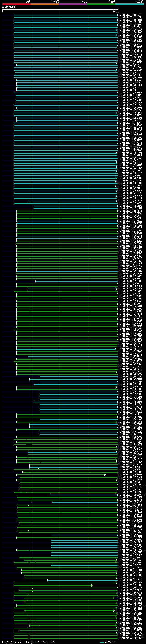Select the UniRef100_B6U3T7 entry
Screen dimensions: 146x644
pyautogui.click(x=131, y=173)
